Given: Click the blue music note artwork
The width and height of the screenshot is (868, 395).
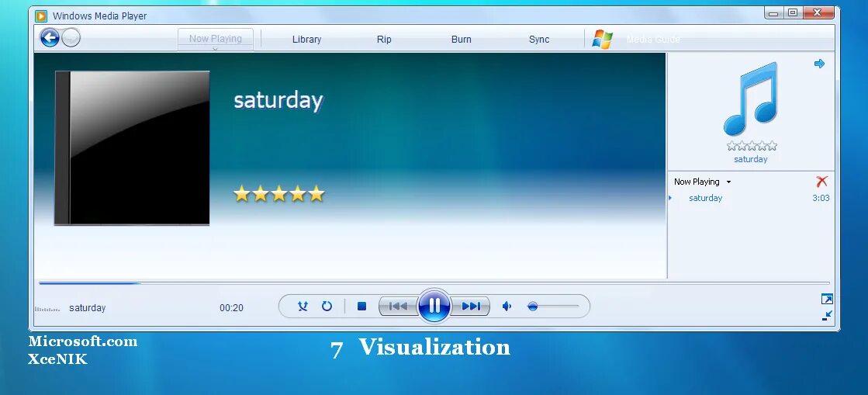Looking at the screenshot, I should (x=751, y=99).
